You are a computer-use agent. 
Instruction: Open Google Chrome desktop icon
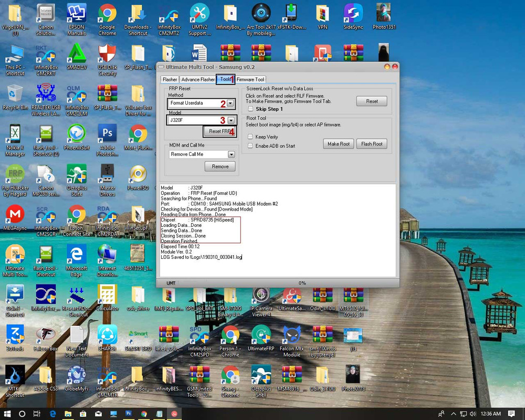pyautogui.click(x=107, y=19)
